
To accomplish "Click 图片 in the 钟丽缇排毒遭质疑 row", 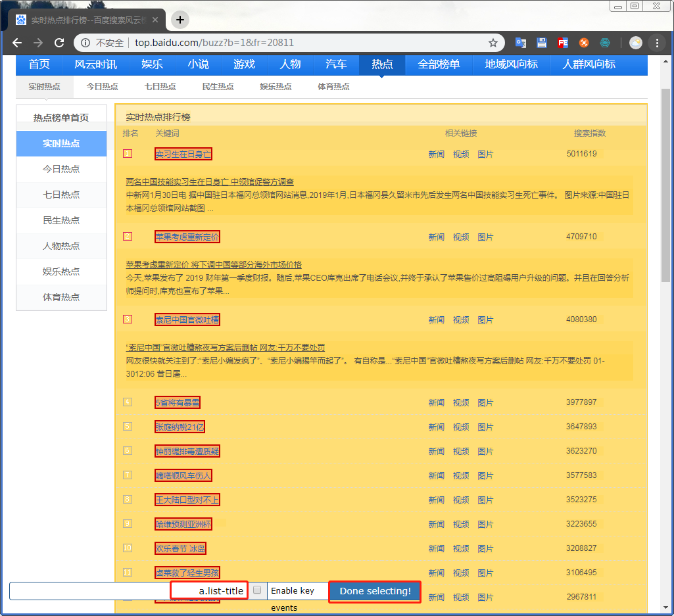I will point(485,452).
